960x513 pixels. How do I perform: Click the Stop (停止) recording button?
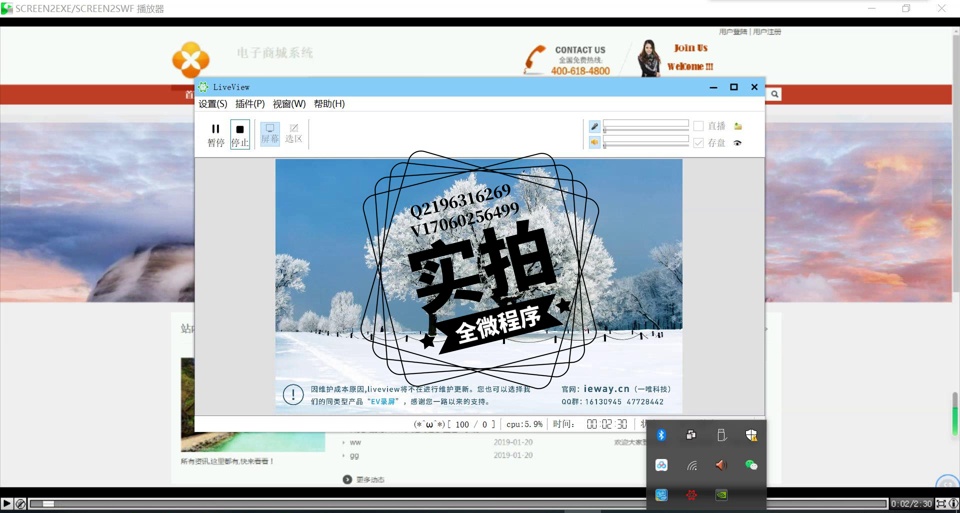click(x=240, y=135)
